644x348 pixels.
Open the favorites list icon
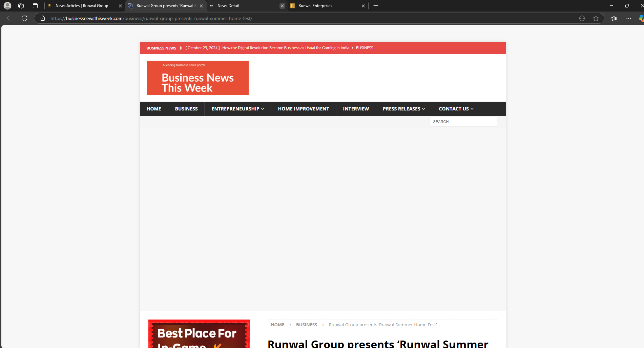(x=614, y=18)
